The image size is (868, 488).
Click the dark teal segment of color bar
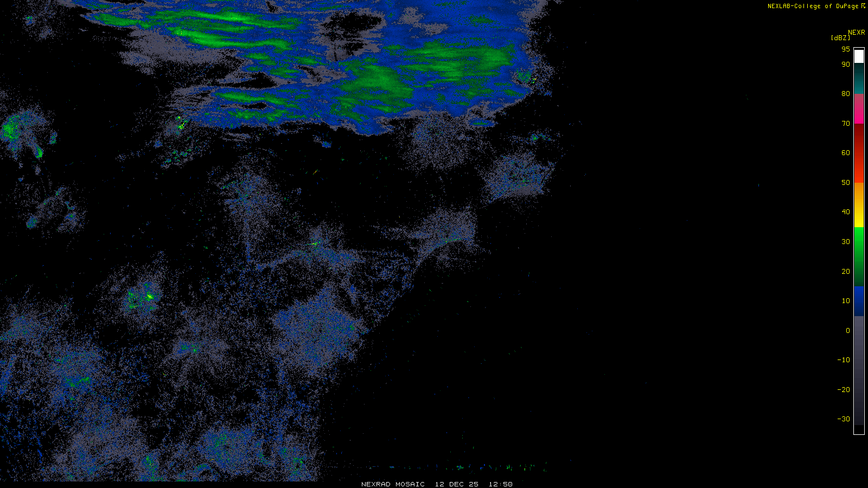[x=859, y=79]
